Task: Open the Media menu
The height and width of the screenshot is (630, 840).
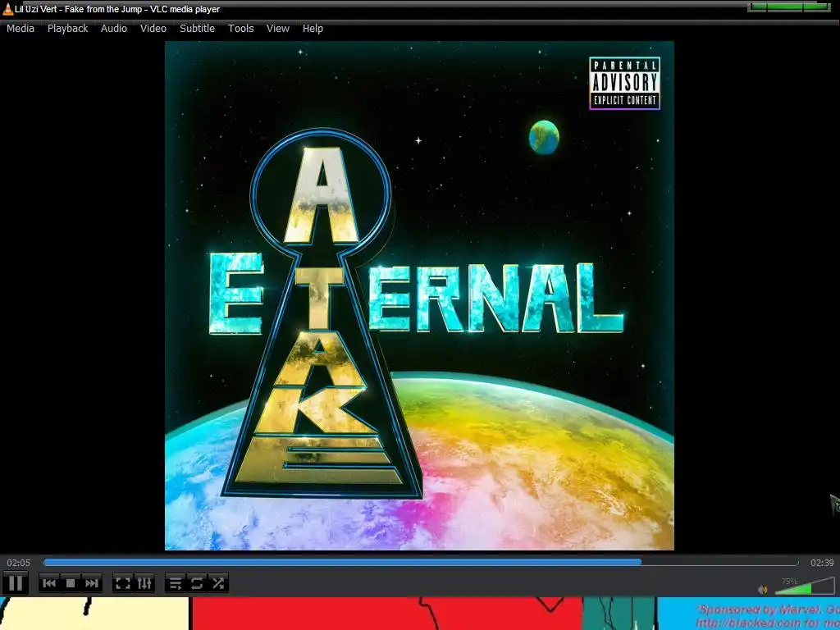Action: [x=21, y=29]
